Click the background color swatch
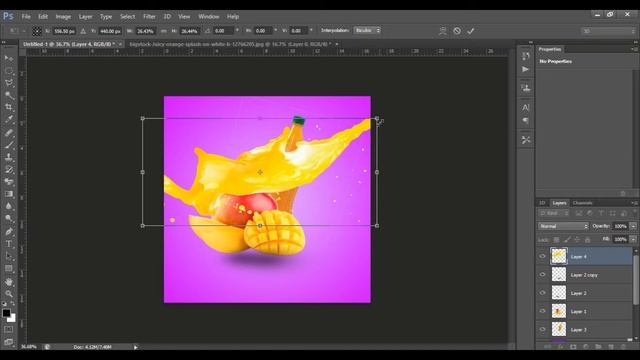This screenshot has height=360, width=640. pyautogui.click(x=13, y=318)
